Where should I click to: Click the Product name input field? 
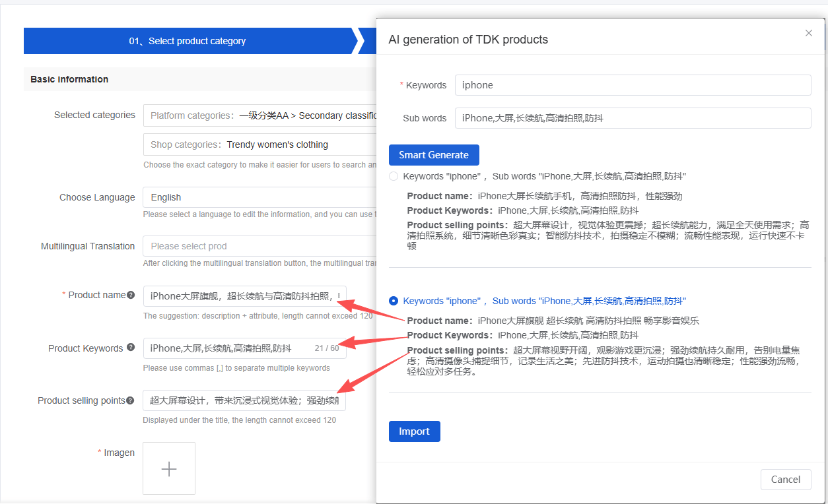point(244,296)
